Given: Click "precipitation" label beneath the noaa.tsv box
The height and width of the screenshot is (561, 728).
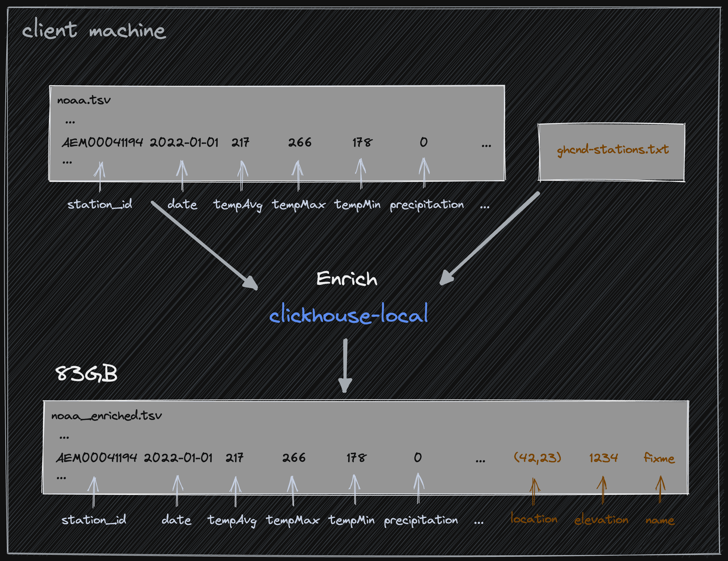Looking at the screenshot, I should 427,205.
